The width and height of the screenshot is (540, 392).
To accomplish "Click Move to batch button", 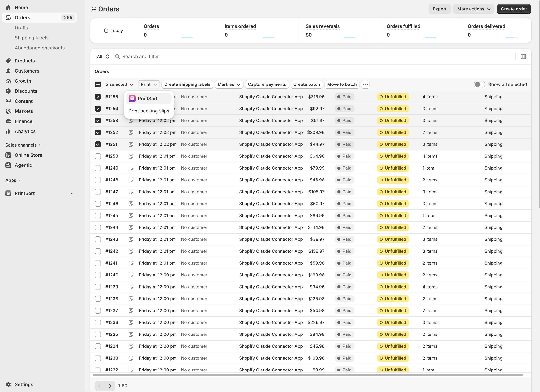I will coord(342,84).
